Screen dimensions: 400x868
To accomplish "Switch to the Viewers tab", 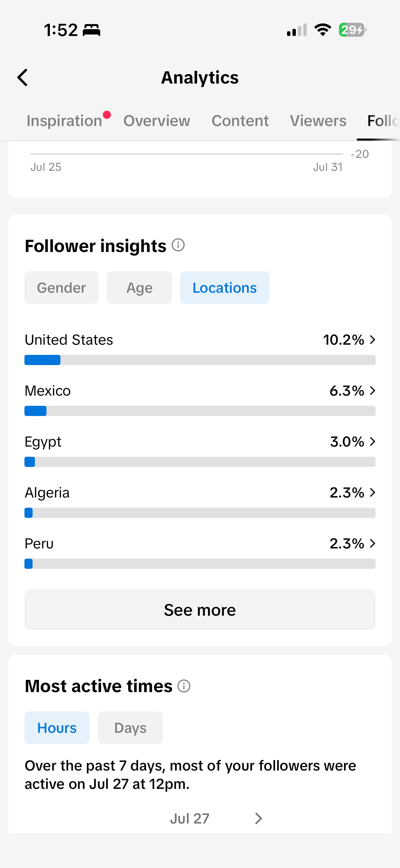I will [318, 121].
